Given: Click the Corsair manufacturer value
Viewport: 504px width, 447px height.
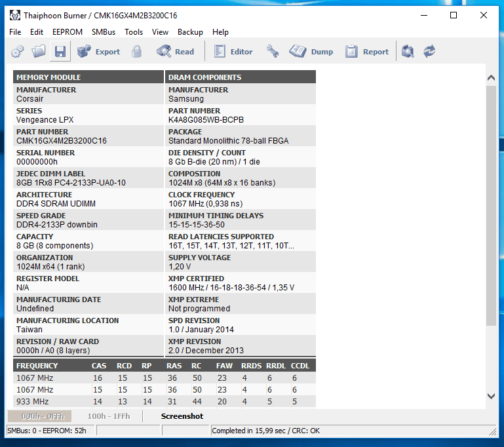Looking at the screenshot, I should 30,99.
